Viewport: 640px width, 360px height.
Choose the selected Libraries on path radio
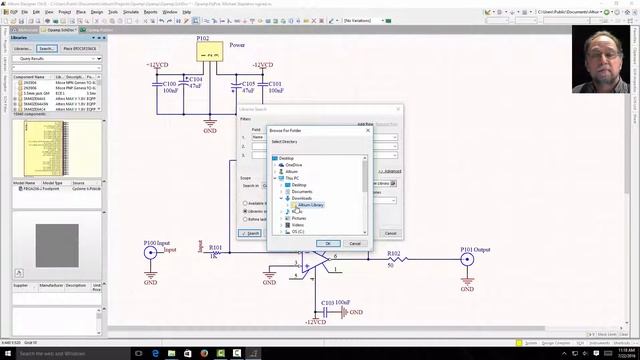click(245, 211)
